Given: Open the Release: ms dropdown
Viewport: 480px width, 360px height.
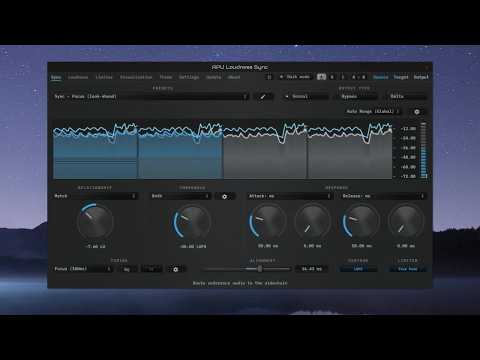Looking at the screenshot, I should pos(383,196).
